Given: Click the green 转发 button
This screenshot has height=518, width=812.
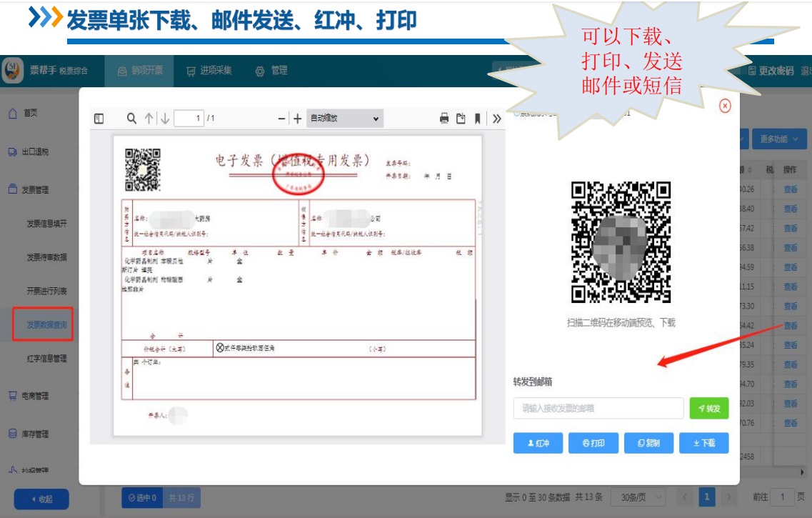Looking at the screenshot, I should 709,408.
